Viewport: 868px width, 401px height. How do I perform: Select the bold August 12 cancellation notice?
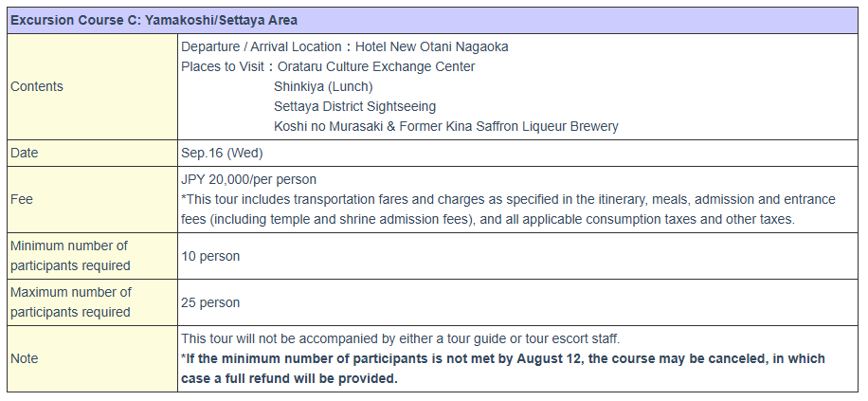(503, 369)
